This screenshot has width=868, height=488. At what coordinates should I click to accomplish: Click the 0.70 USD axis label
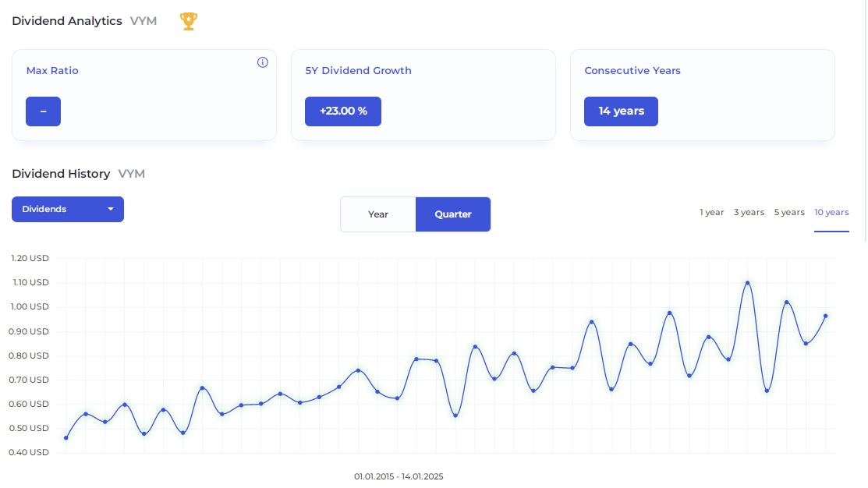tap(29, 380)
